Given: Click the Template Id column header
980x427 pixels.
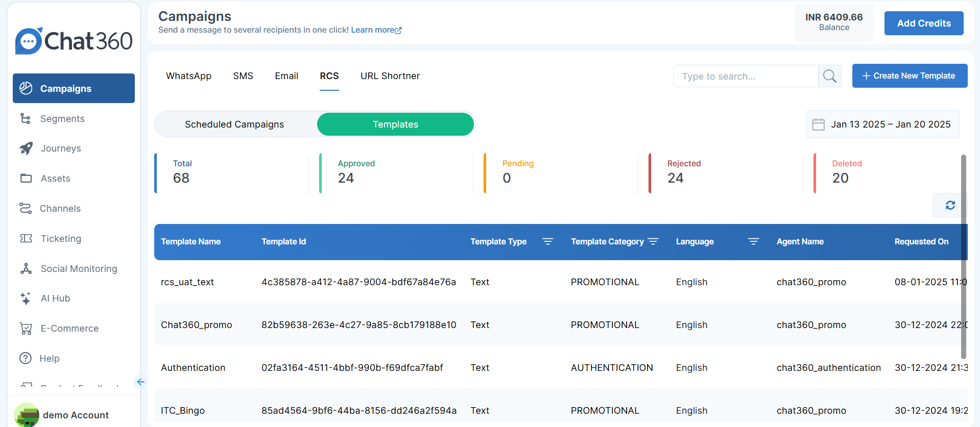Looking at the screenshot, I should click(284, 242).
